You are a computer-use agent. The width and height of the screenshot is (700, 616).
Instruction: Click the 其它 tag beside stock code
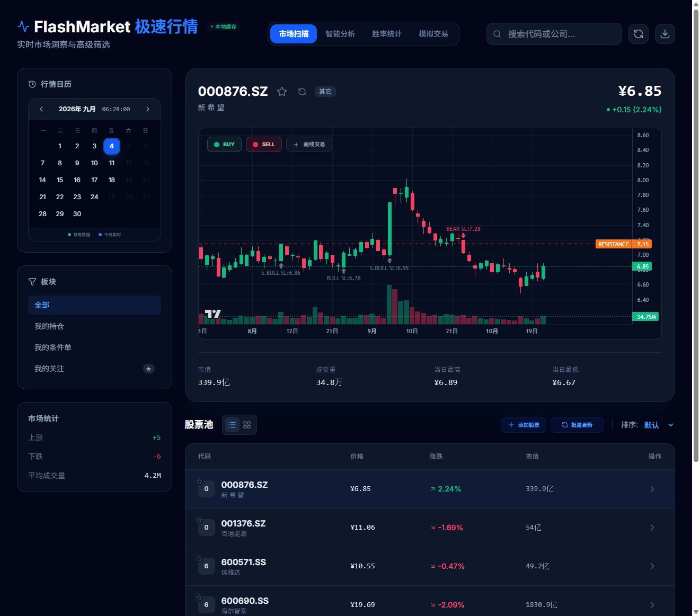coord(325,92)
